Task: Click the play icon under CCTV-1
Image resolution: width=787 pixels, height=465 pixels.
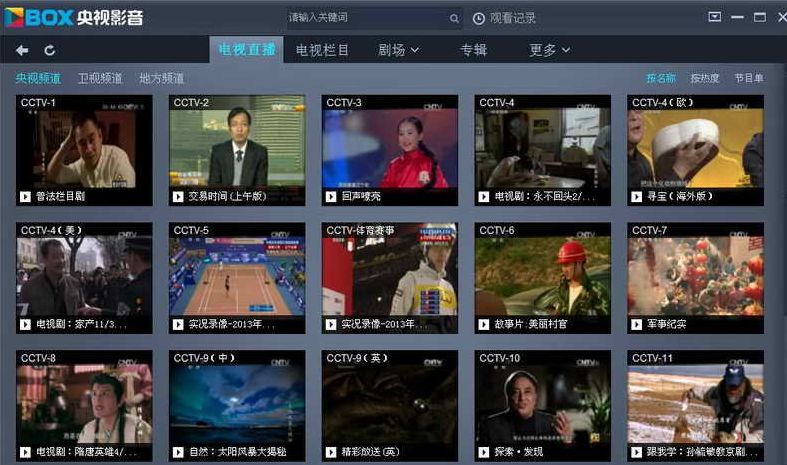Action: coord(25,197)
